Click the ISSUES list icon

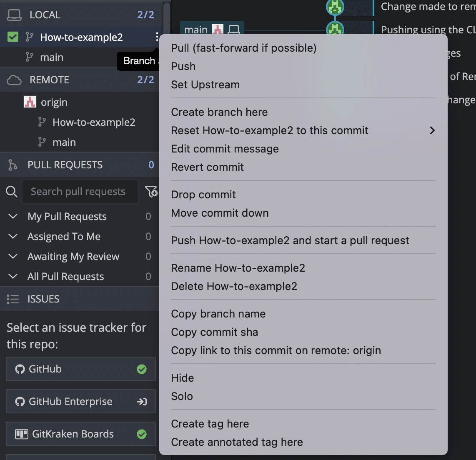click(x=13, y=299)
